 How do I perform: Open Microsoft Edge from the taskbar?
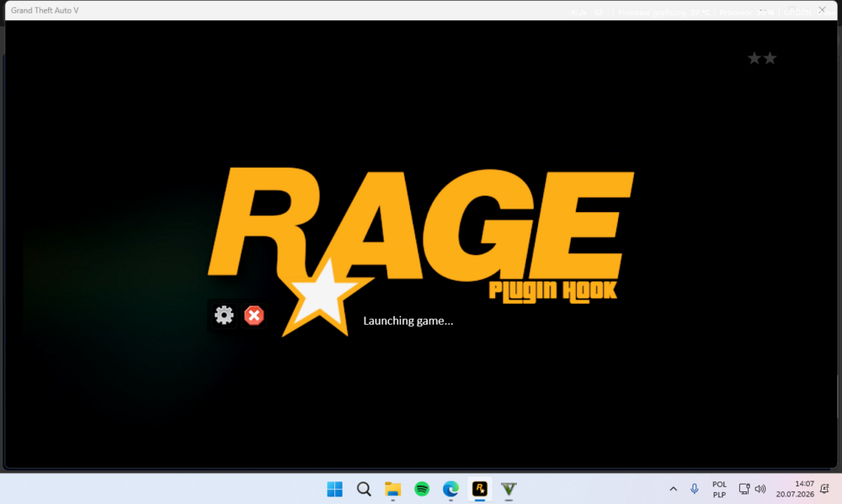(450, 489)
